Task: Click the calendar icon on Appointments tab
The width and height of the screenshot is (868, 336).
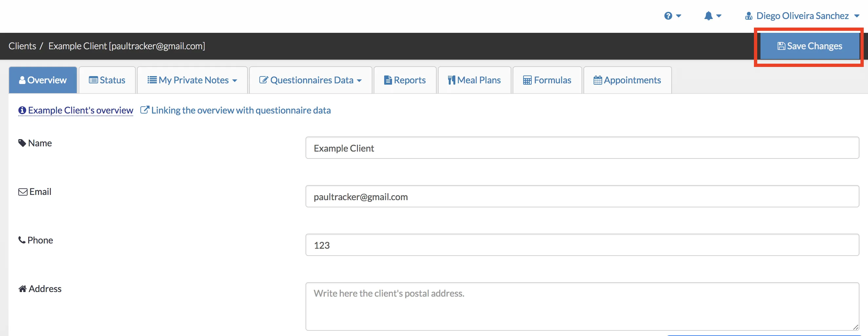Action: (x=598, y=80)
